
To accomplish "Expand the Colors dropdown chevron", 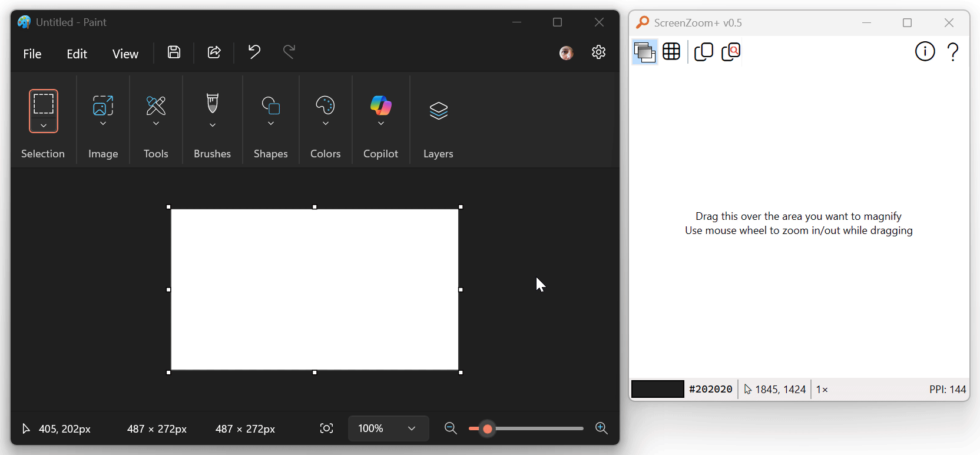I will point(326,124).
